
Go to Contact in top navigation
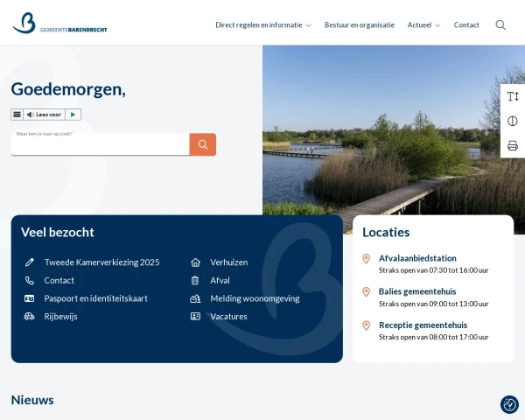(466, 24)
